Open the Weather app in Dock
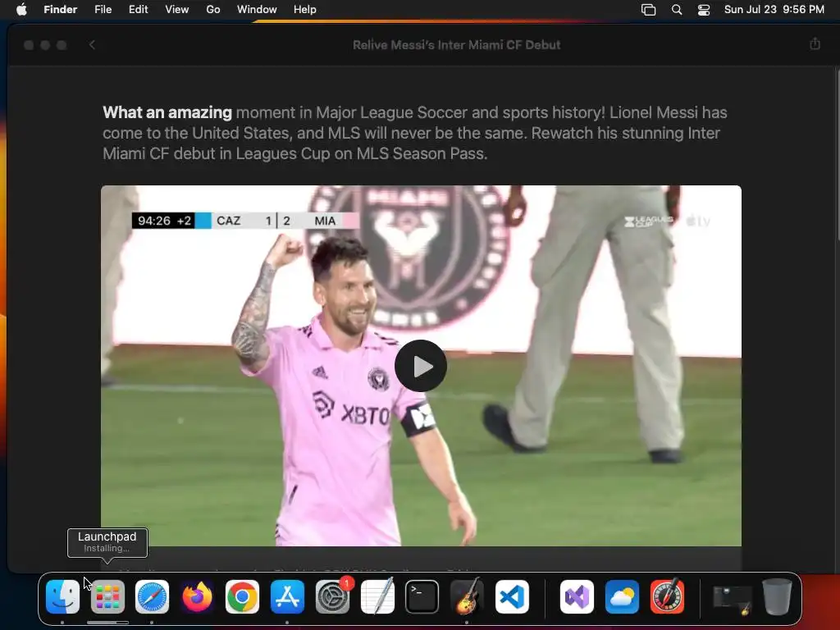The height and width of the screenshot is (630, 840). coord(622,597)
